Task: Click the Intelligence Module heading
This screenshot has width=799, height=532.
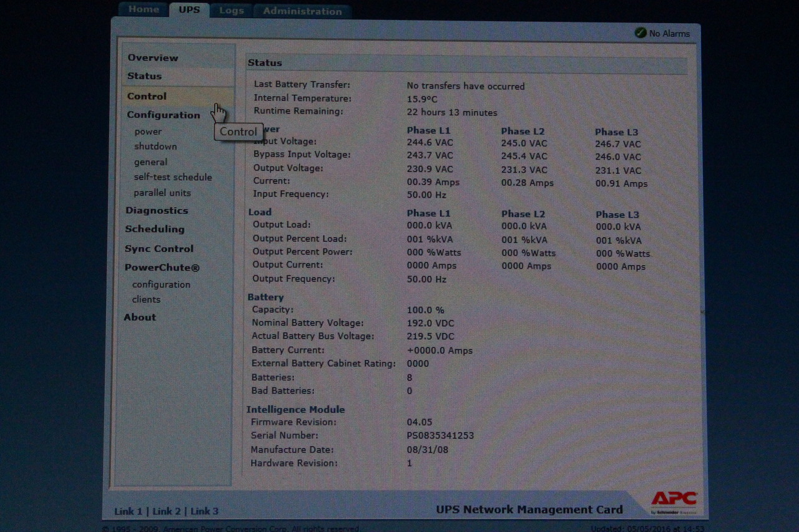Action: 295,410
